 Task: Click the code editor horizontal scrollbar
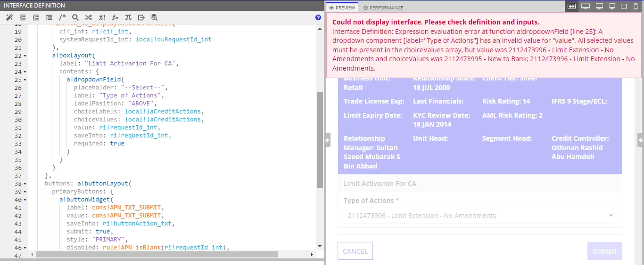(157, 254)
